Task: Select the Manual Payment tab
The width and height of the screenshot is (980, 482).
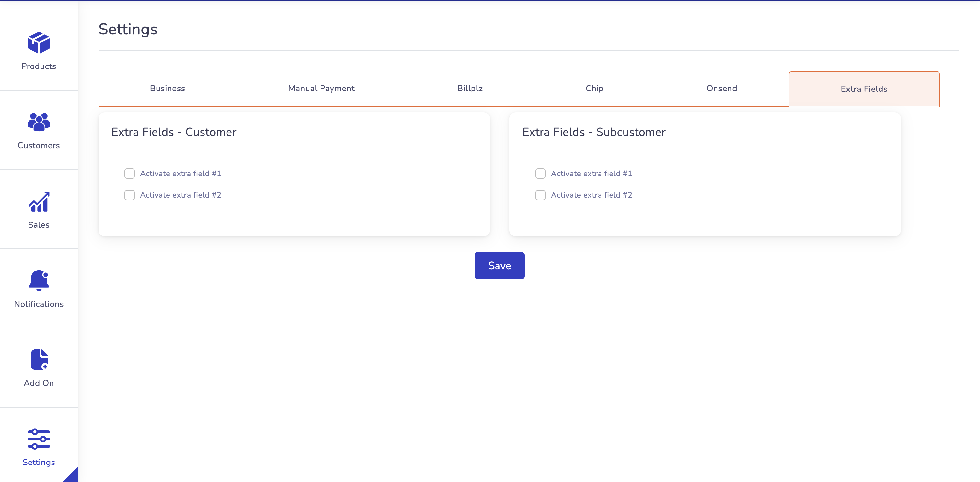Action: (321, 88)
